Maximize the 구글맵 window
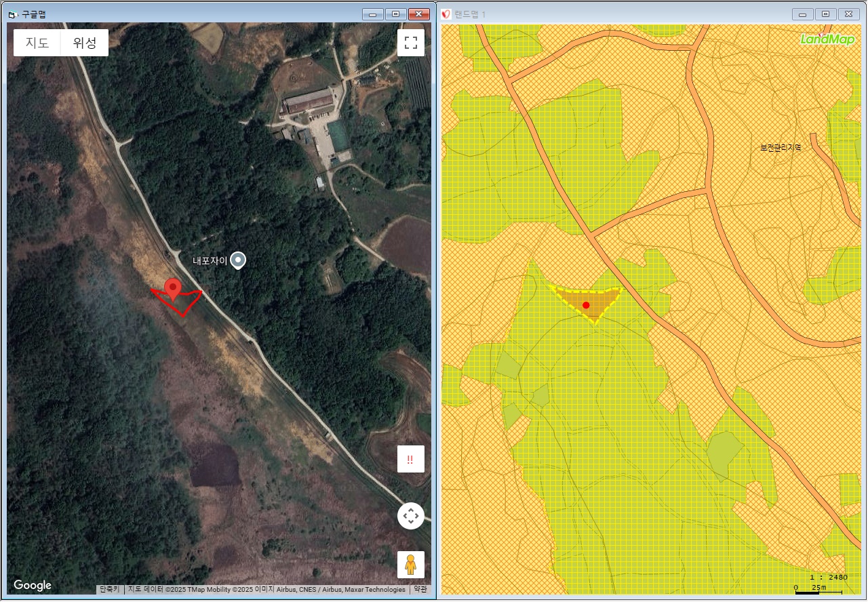Image resolution: width=868 pixels, height=602 pixels. (395, 14)
